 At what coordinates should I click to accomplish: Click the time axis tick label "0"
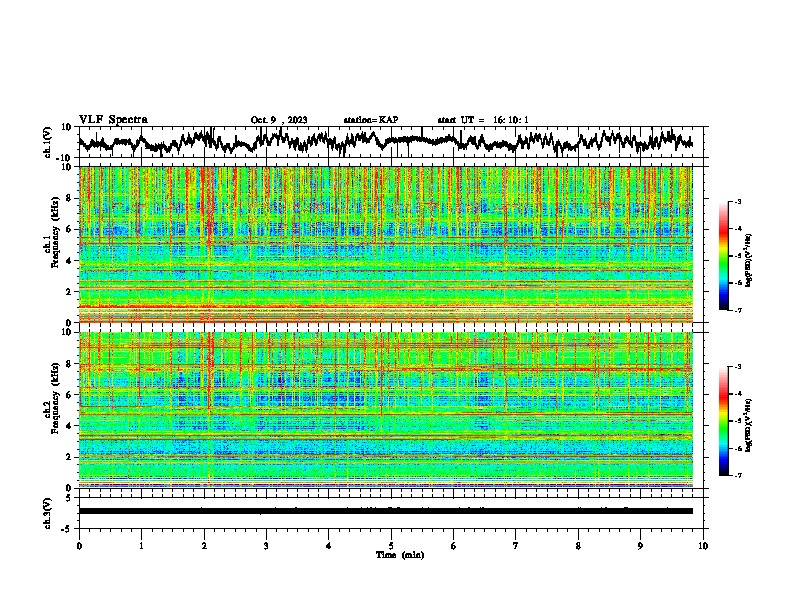[79, 546]
